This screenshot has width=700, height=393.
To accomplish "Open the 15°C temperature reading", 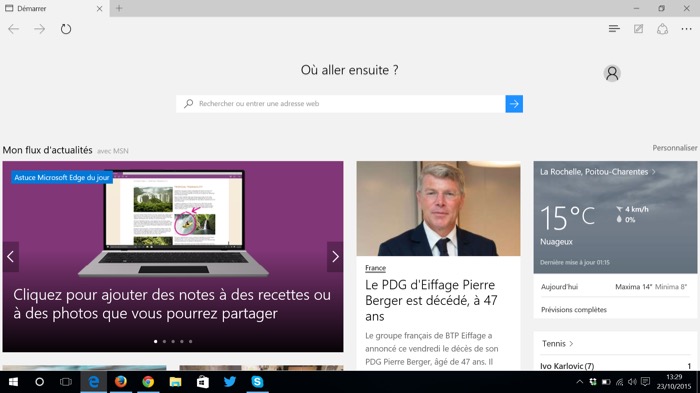I will click(x=567, y=217).
